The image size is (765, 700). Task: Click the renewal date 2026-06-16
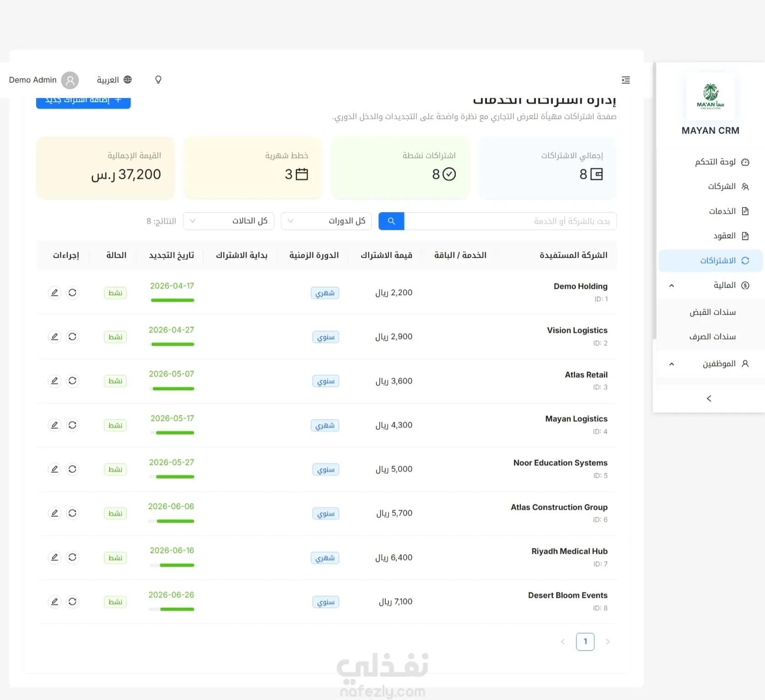(172, 550)
